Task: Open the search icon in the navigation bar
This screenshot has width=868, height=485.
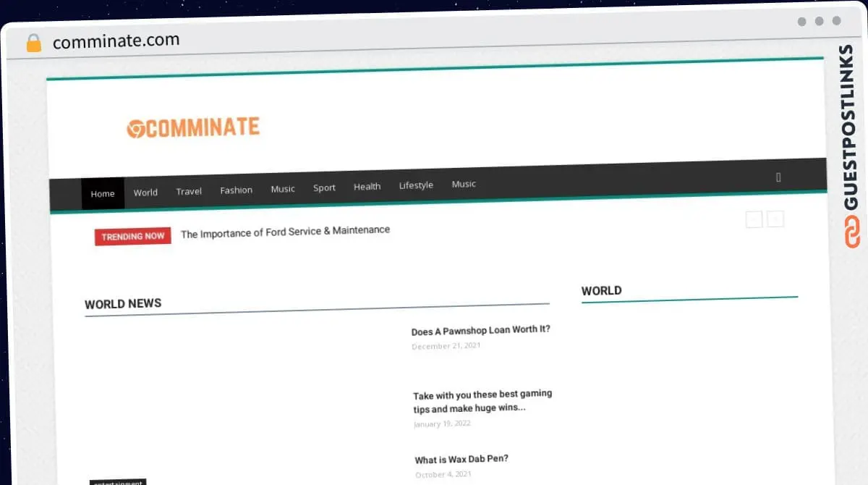Action: tap(778, 177)
